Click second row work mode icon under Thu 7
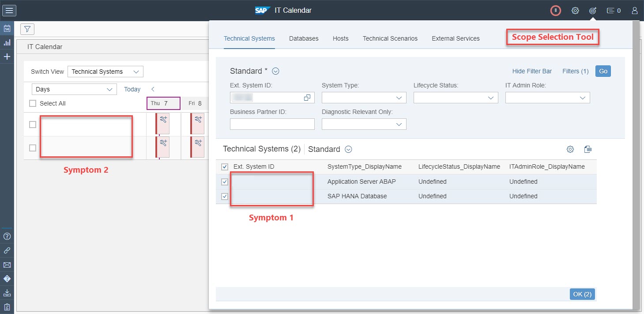 pos(163,142)
